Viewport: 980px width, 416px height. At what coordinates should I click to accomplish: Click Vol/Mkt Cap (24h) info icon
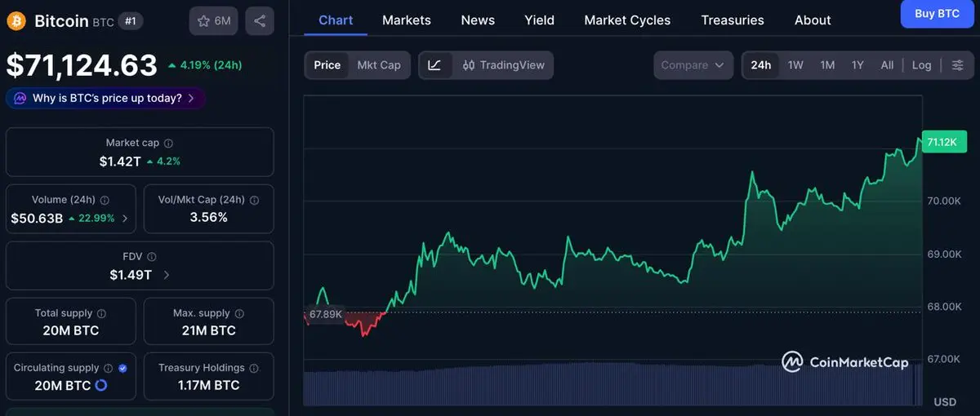(x=254, y=200)
